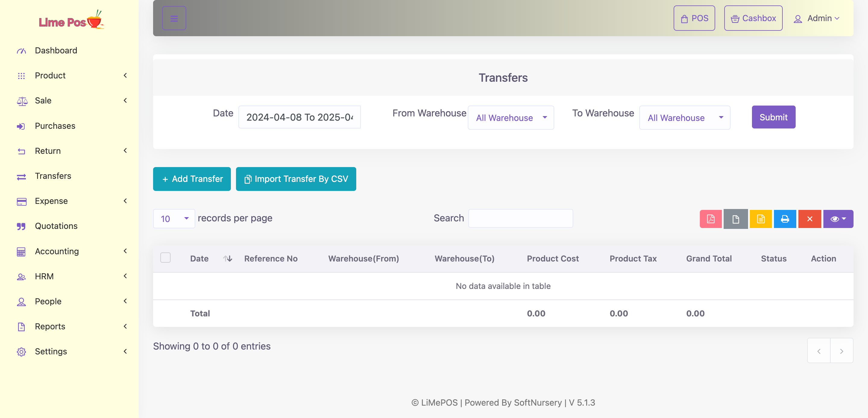The width and height of the screenshot is (868, 418).
Task: Click the Product Cost column header
Action: tap(553, 258)
